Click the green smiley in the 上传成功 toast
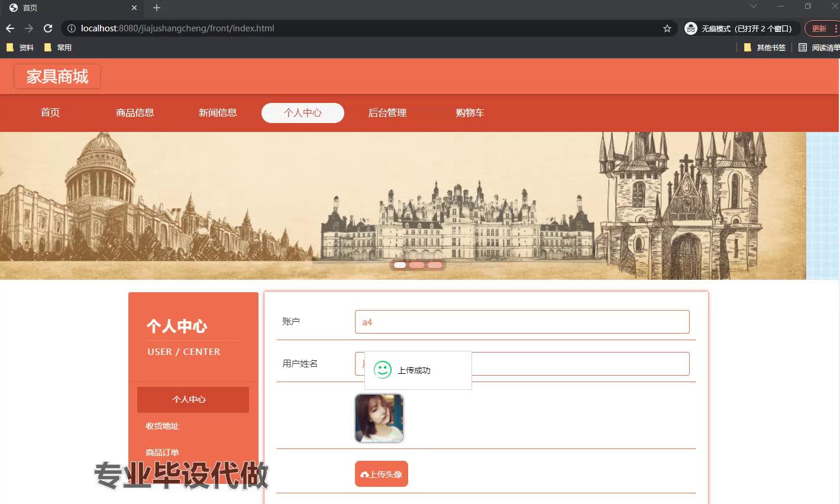The image size is (840, 504). [383, 370]
